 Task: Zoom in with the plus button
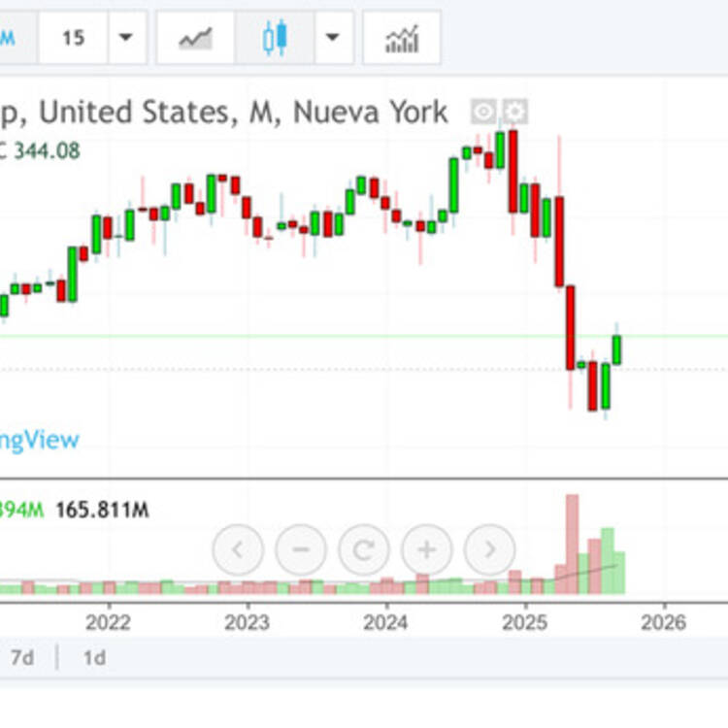click(x=426, y=550)
